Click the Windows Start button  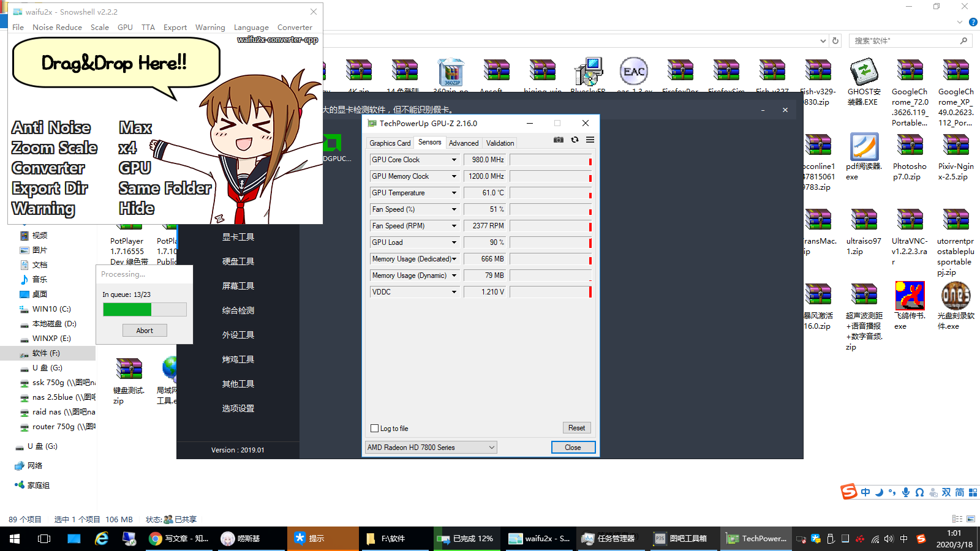pos(15,539)
